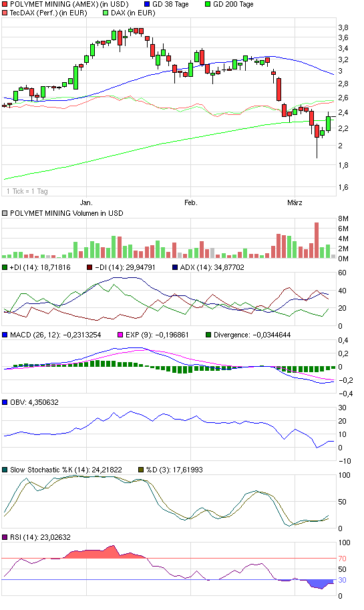Click the Jan. axis label

click(86, 202)
